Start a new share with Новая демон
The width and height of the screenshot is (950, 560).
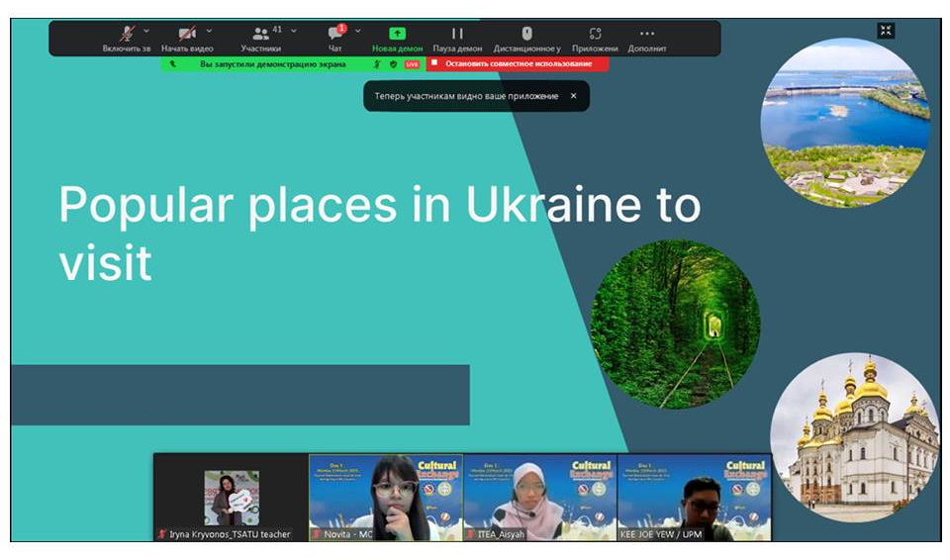pos(397,39)
